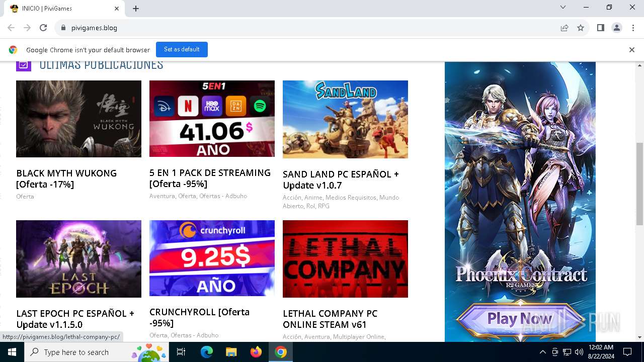Open Chrome profile menu
This screenshot has width=644, height=362.
click(617, 28)
